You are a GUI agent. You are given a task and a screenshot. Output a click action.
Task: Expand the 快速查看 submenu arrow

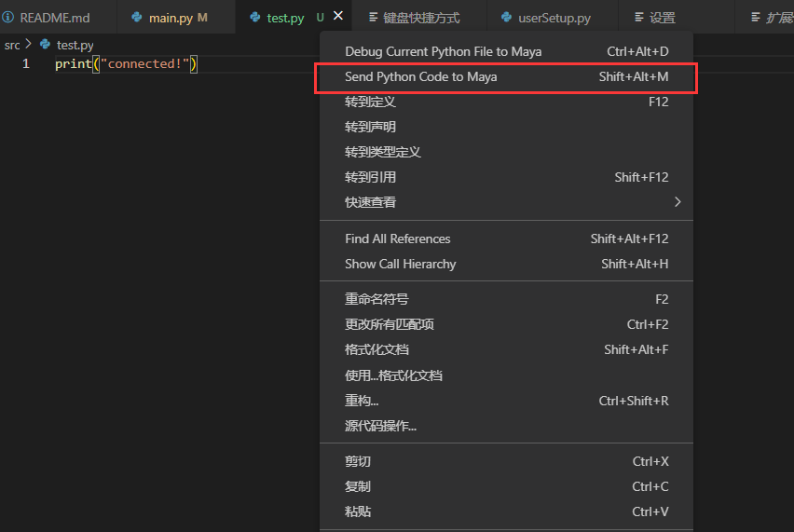(678, 202)
